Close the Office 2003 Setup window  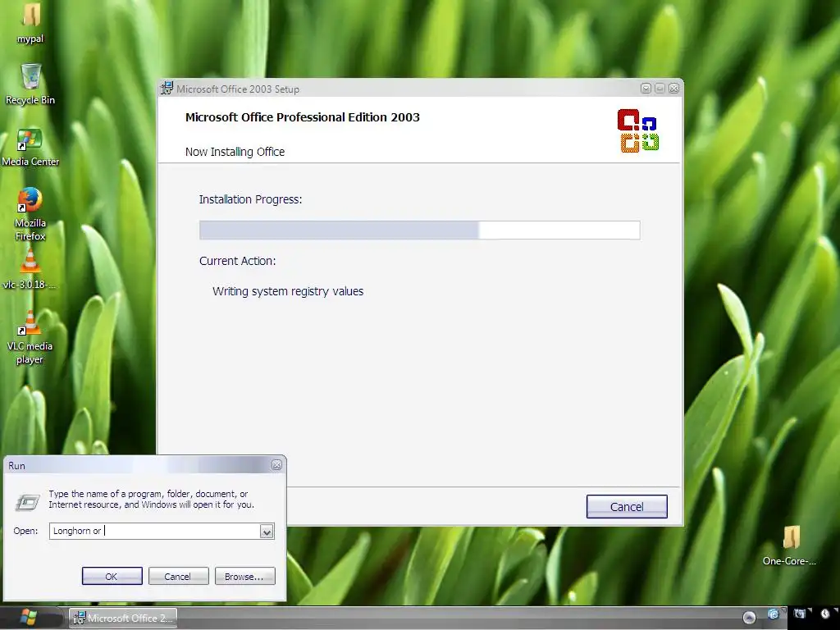674,89
